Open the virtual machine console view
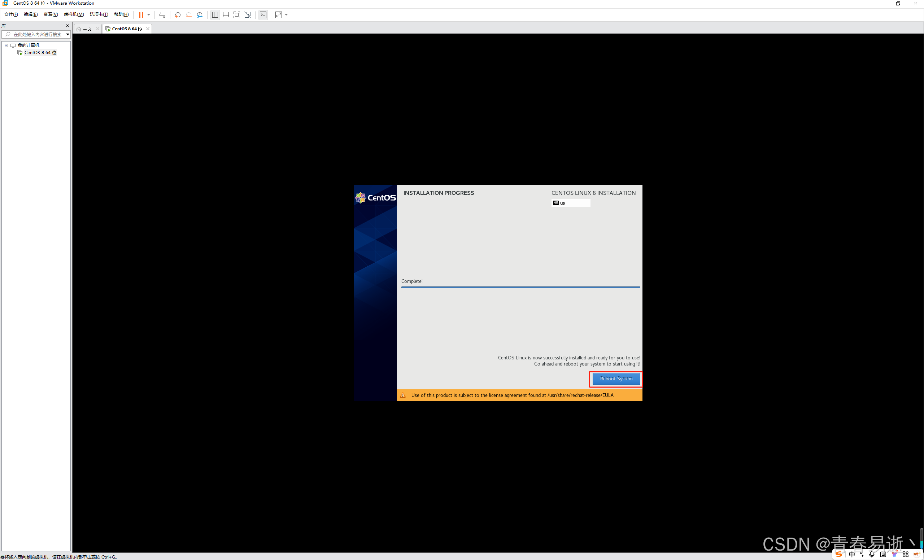Screen dimensions: 924x560 pos(263,15)
